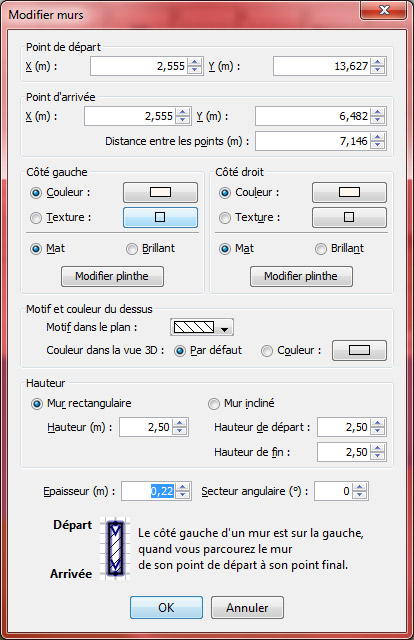Open right side texture picker button

click(x=349, y=217)
